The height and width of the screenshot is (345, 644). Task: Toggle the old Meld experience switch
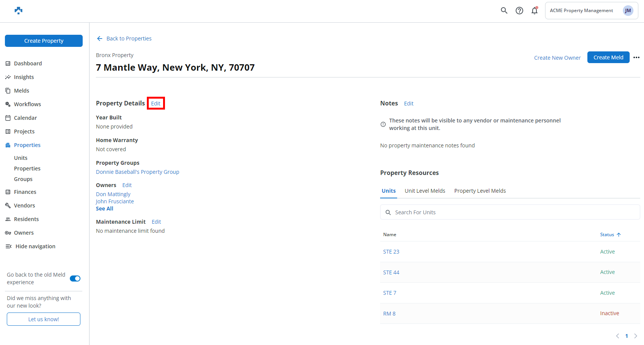[75, 278]
